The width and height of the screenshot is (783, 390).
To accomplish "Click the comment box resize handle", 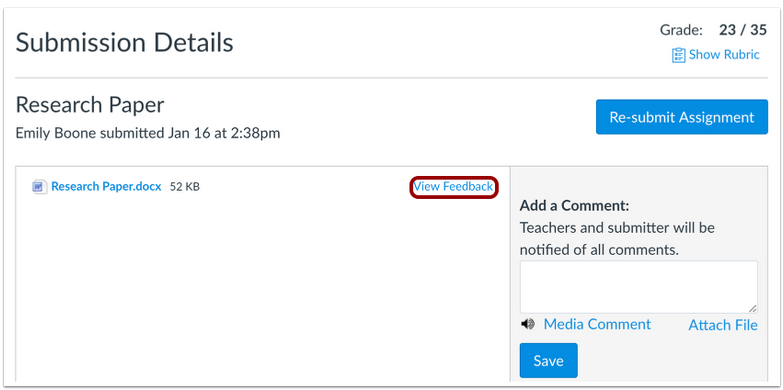I will coord(752,309).
